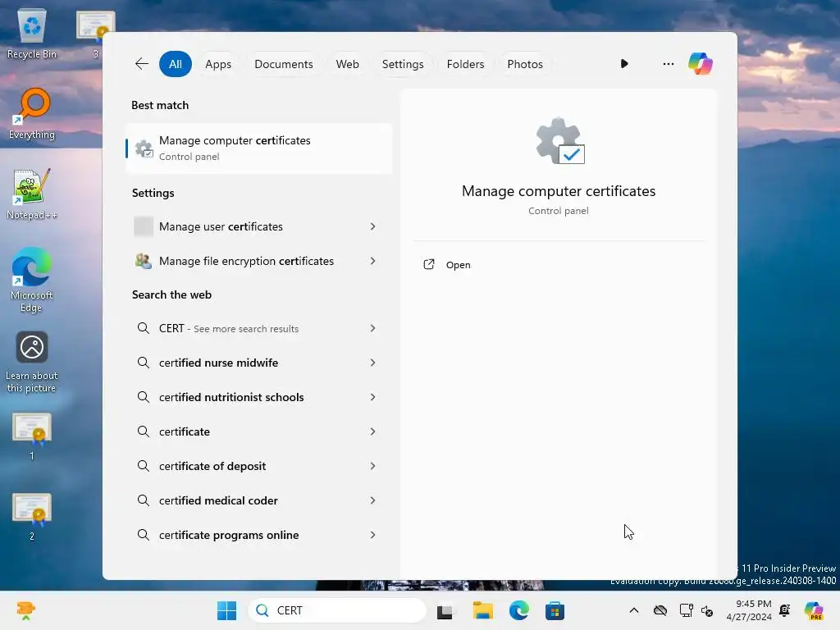Expand Manage file encryption certificates chevron
This screenshot has height=630, width=840.
coord(373,261)
